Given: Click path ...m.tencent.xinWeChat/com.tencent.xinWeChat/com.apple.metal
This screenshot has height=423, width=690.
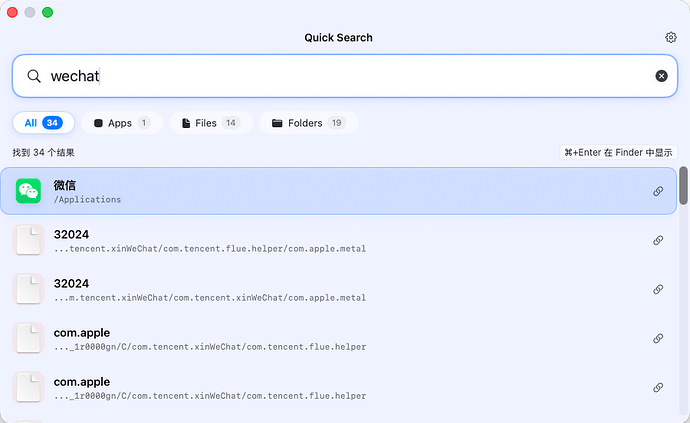Looking at the screenshot, I should (x=210, y=298).
